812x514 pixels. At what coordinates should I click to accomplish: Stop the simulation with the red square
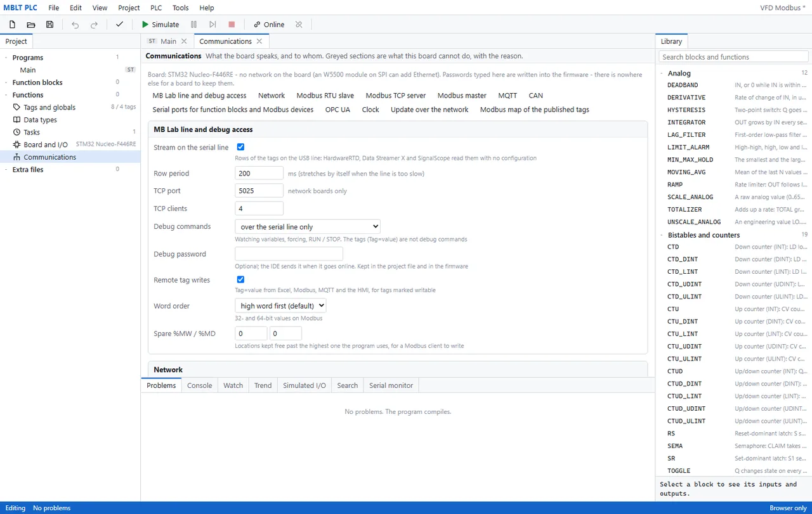[x=232, y=25]
